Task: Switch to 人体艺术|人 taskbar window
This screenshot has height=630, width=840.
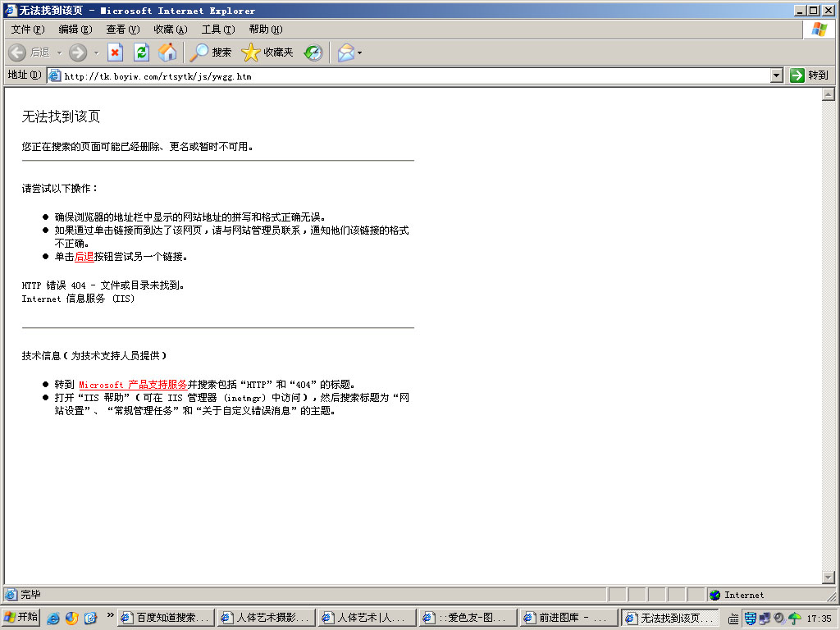Action: (x=367, y=618)
